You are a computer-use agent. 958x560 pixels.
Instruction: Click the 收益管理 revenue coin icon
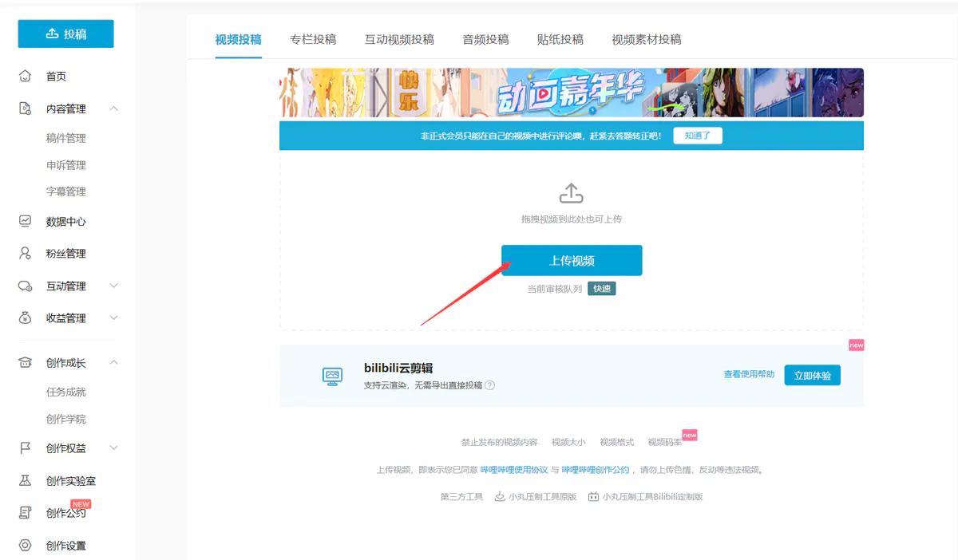tap(25, 317)
